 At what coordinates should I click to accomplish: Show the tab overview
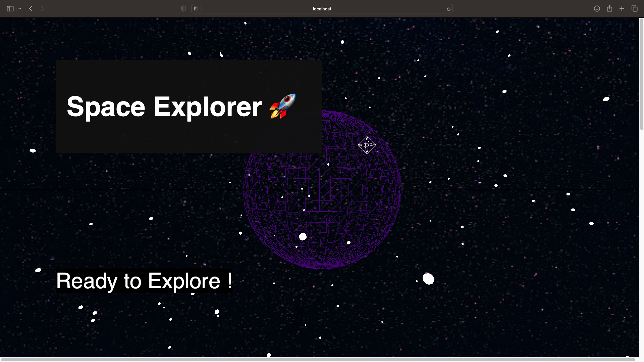pyautogui.click(x=634, y=9)
